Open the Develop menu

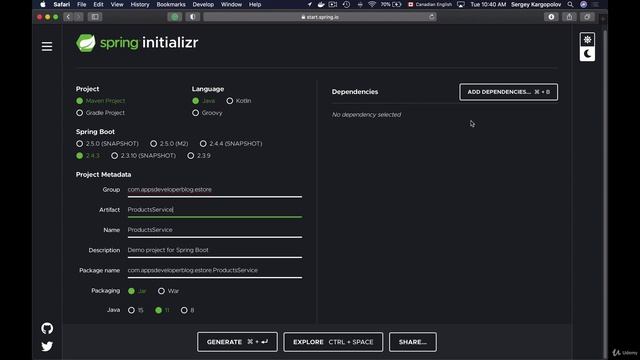click(x=203, y=4)
